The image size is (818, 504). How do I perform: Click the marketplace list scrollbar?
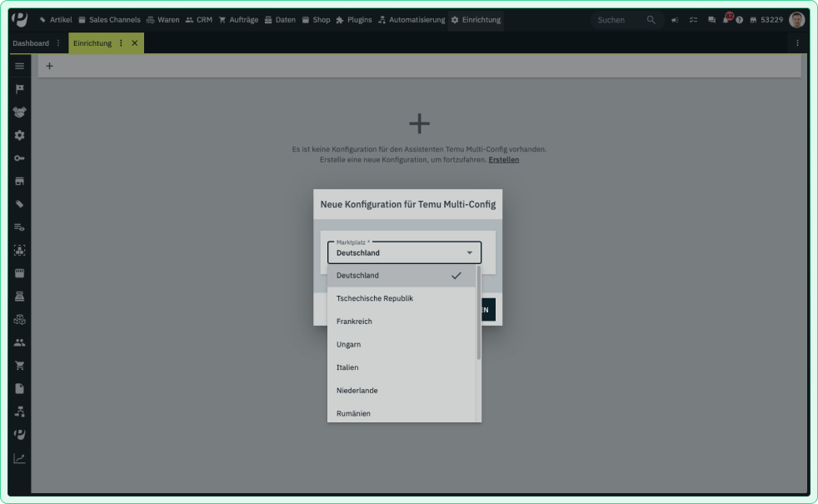coord(478,312)
